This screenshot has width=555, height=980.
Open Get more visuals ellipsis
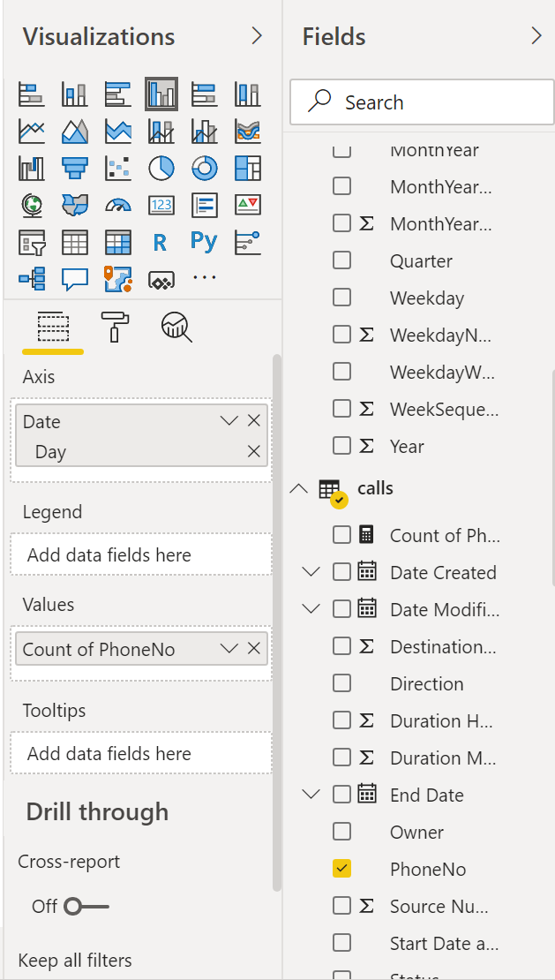pyautogui.click(x=205, y=275)
